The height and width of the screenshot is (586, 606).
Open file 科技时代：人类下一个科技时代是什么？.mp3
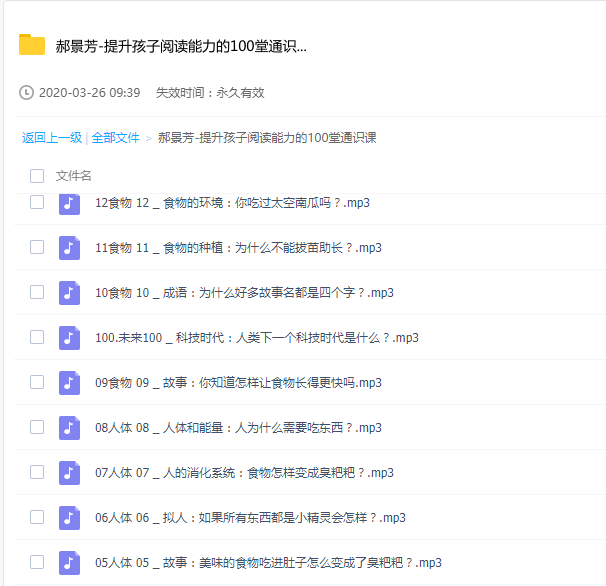[x=257, y=338]
